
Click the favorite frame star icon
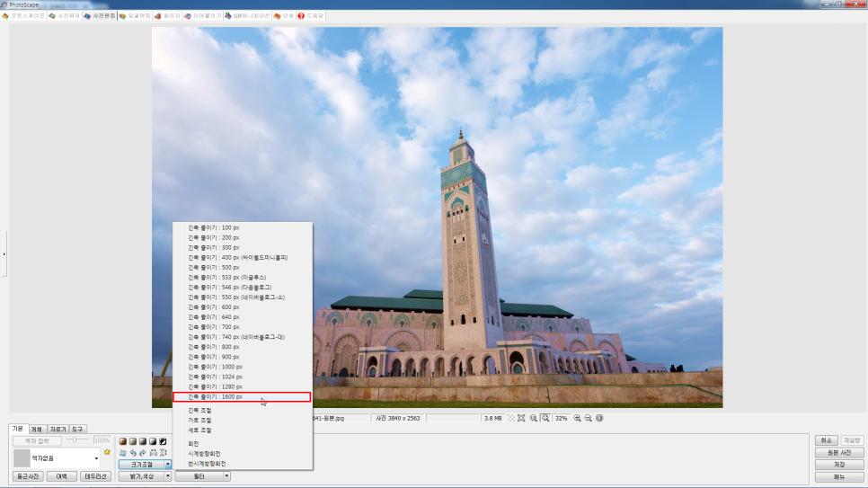[x=107, y=452]
